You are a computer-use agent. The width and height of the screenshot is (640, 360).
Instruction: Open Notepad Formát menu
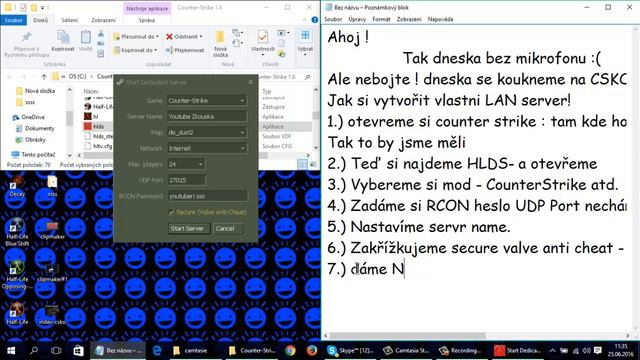[381, 19]
